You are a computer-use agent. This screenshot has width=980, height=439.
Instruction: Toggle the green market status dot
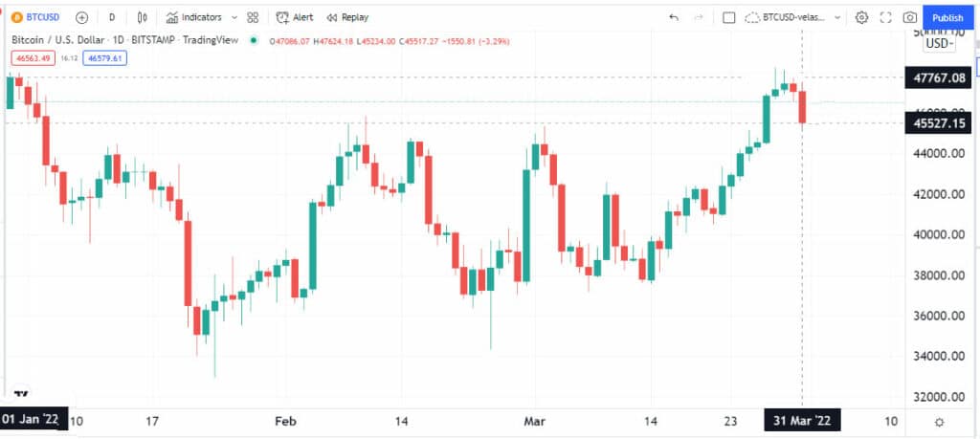coord(253,40)
